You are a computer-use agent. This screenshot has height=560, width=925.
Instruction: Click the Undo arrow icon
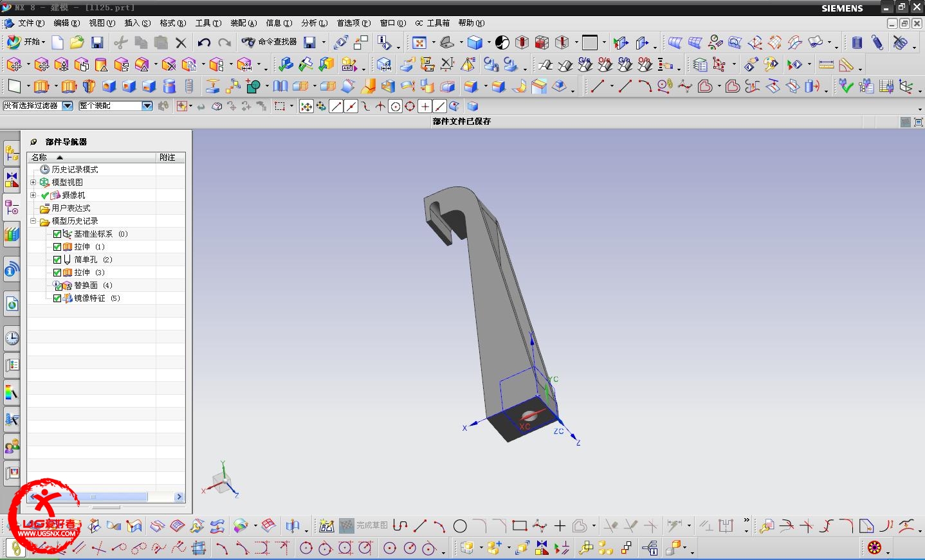tap(204, 42)
